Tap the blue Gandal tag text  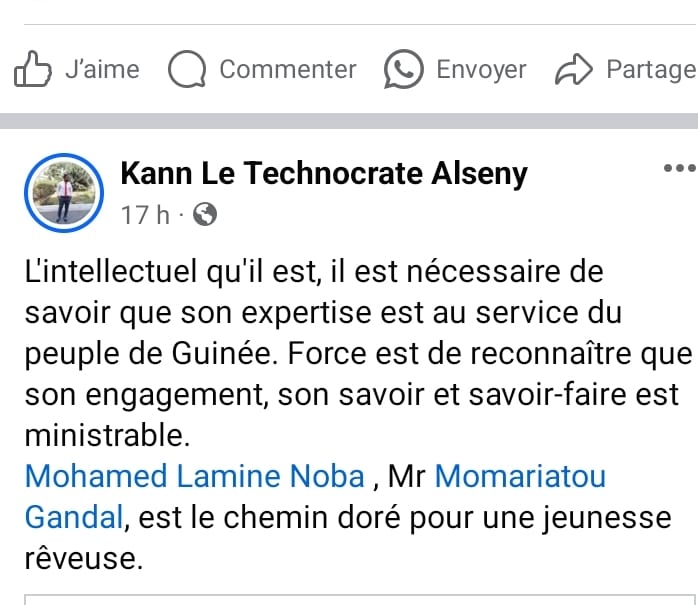[73, 516]
